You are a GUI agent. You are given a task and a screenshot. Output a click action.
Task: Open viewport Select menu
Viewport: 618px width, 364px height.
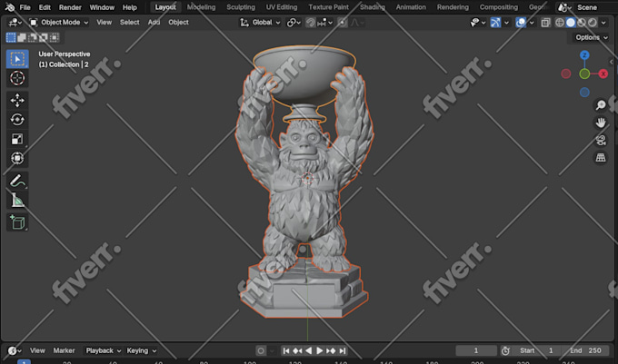tap(130, 23)
